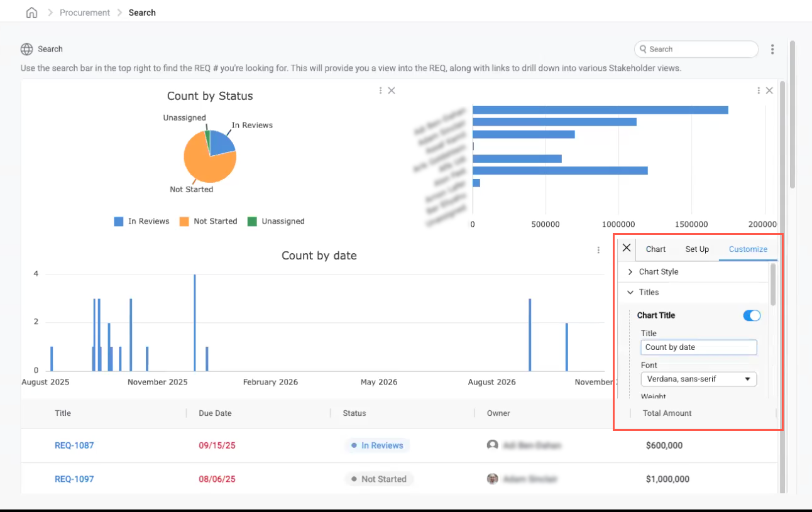
Task: Click the home icon in breadcrumb
Action: point(31,13)
